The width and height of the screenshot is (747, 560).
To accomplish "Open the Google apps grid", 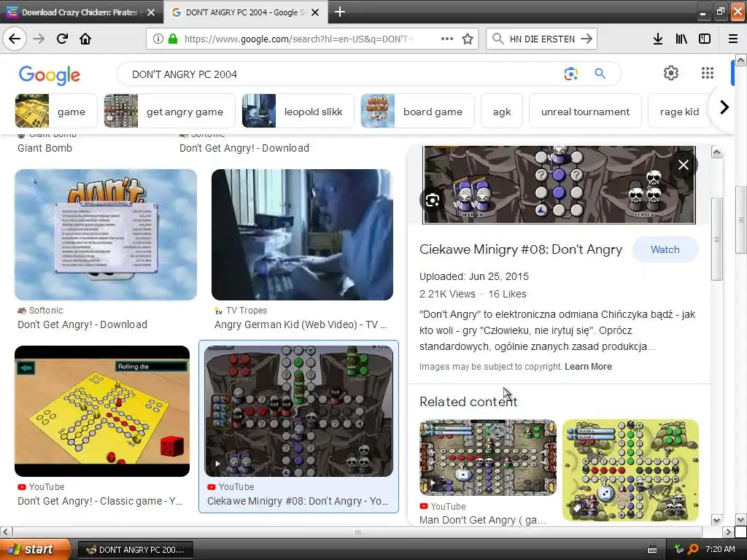I will pos(708,73).
